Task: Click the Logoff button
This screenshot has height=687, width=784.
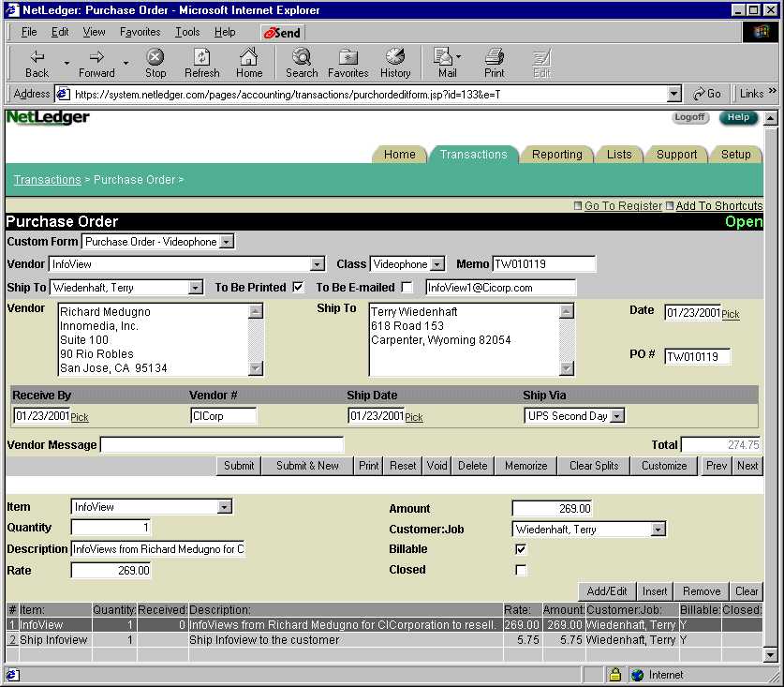Action: [689, 117]
